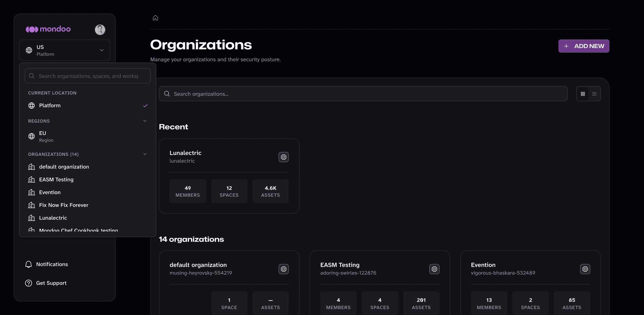This screenshot has height=315, width=644.
Task: Click the globe icon beside Platform
Action: tap(31, 106)
